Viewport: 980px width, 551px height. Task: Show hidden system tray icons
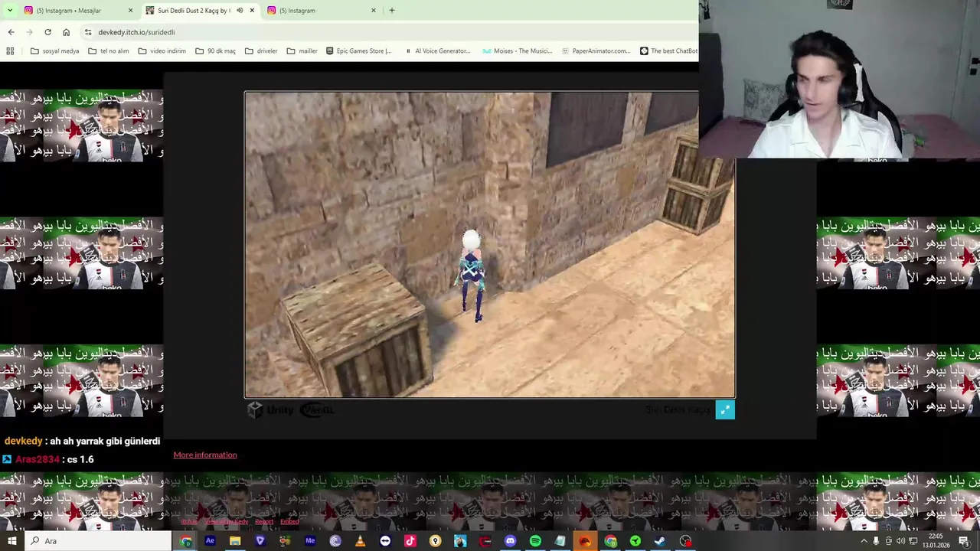(864, 541)
